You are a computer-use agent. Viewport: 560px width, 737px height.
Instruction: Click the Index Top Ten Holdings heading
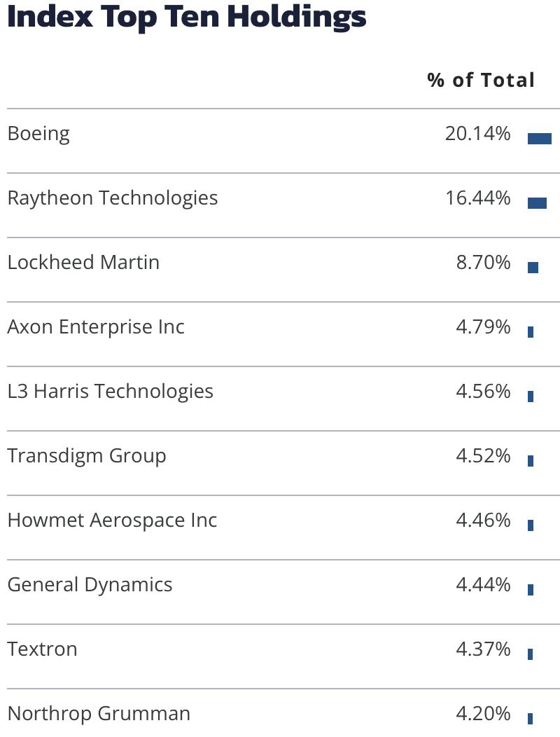pyautogui.click(x=187, y=17)
